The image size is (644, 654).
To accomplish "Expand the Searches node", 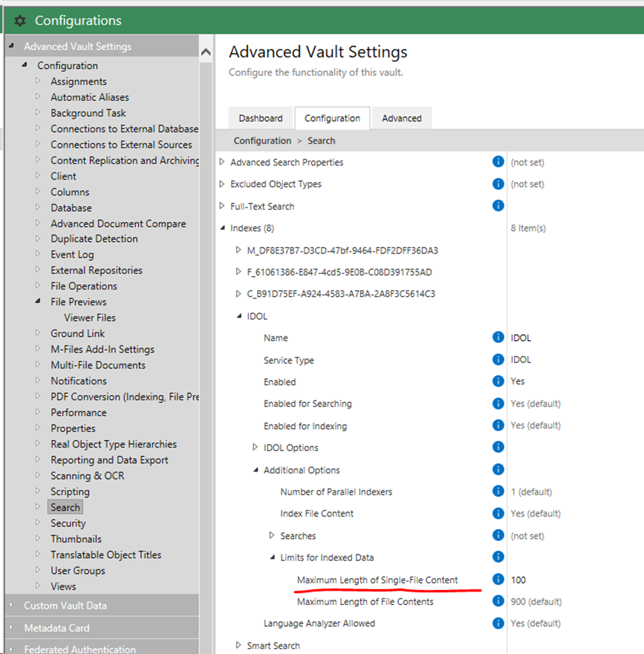I will coord(272,535).
